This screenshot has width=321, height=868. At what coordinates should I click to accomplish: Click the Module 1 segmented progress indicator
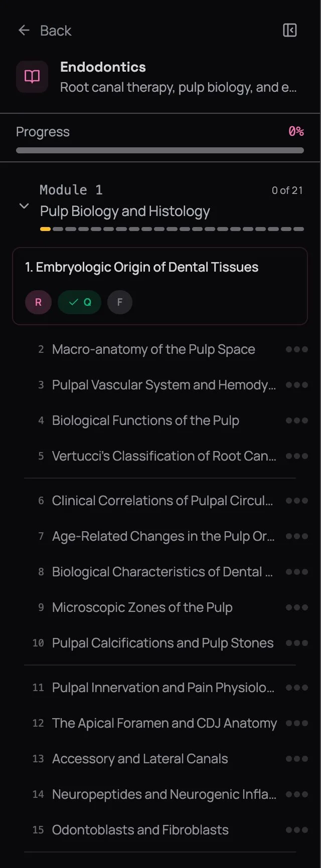click(172, 229)
